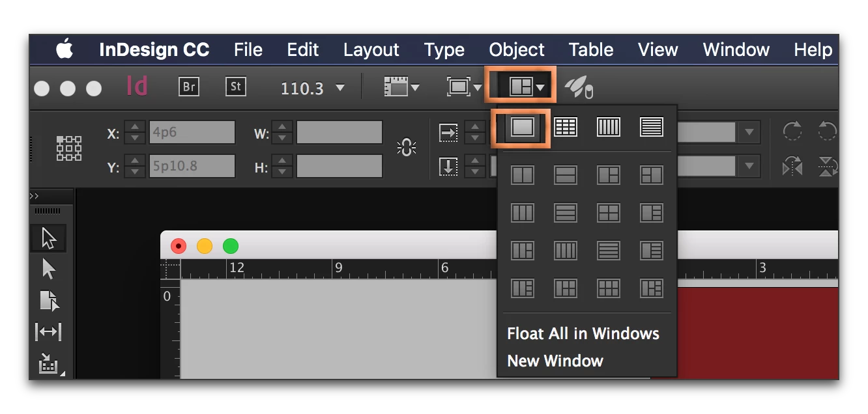Choose Tile All in Grid icon
The image size is (868, 414).
click(565, 127)
